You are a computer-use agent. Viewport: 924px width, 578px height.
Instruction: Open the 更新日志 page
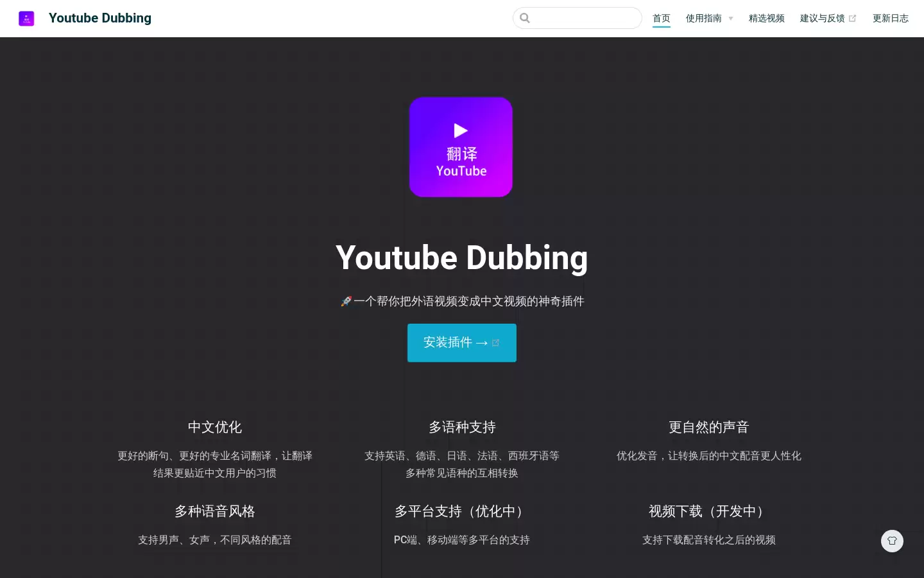[890, 19]
